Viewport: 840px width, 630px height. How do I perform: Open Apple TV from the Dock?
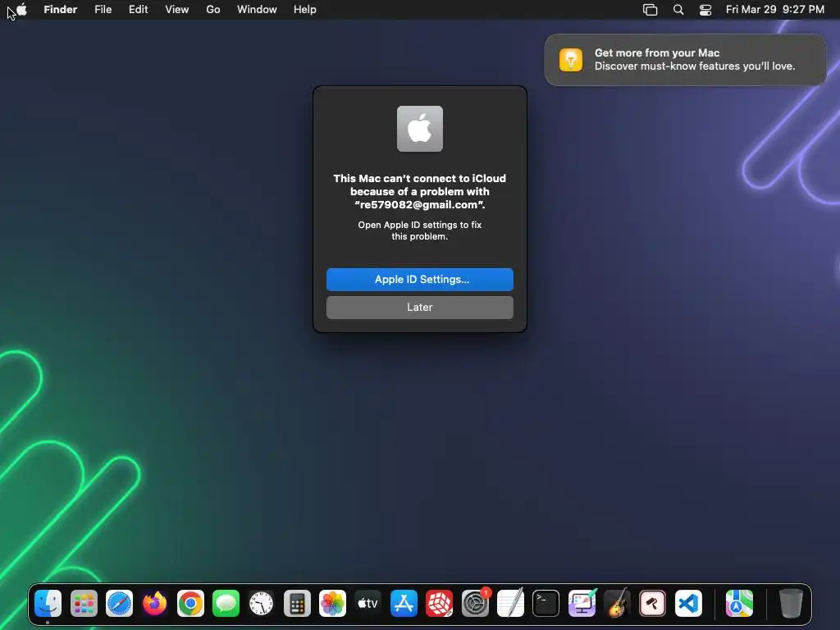coord(368,604)
